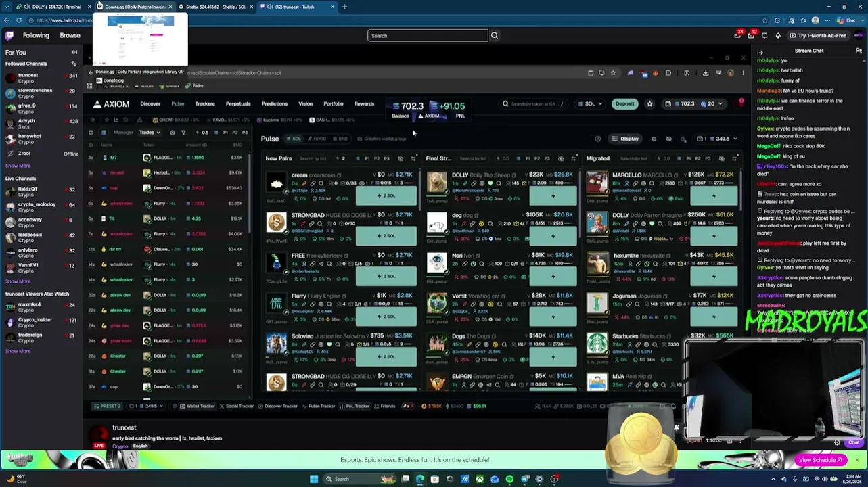Toggle the P1 preset in Migrated column
This screenshot has height=487, width=868.
pos(688,158)
